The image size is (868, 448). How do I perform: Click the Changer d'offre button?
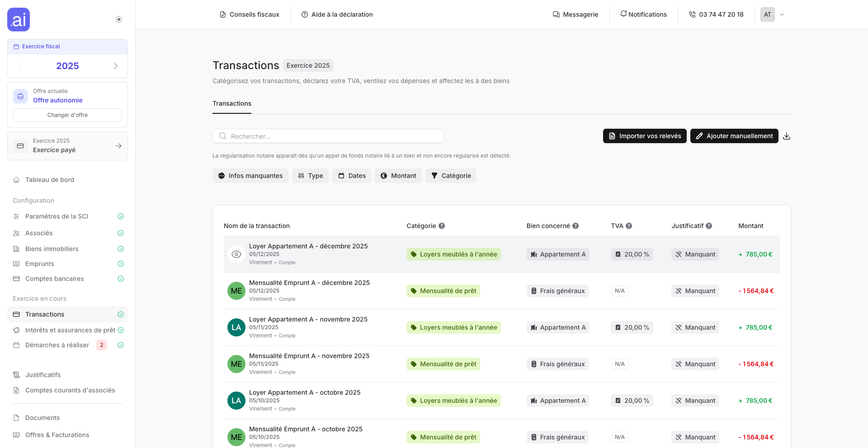click(x=67, y=115)
